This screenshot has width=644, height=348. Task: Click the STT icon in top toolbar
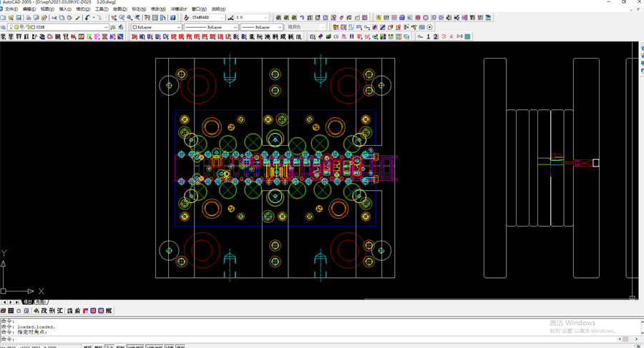[x=386, y=18]
